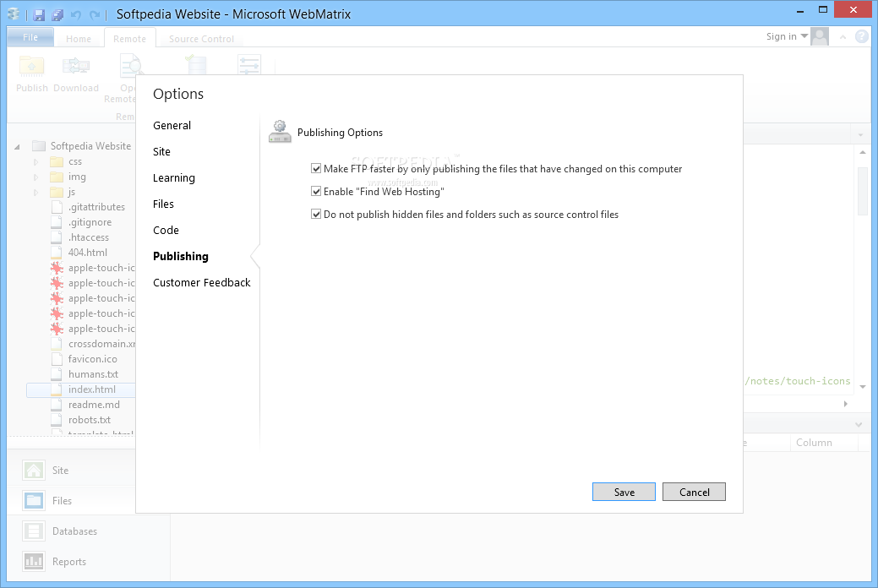Screen dimensions: 878x588
Task: Click the Help question mark icon
Action: [862, 36]
